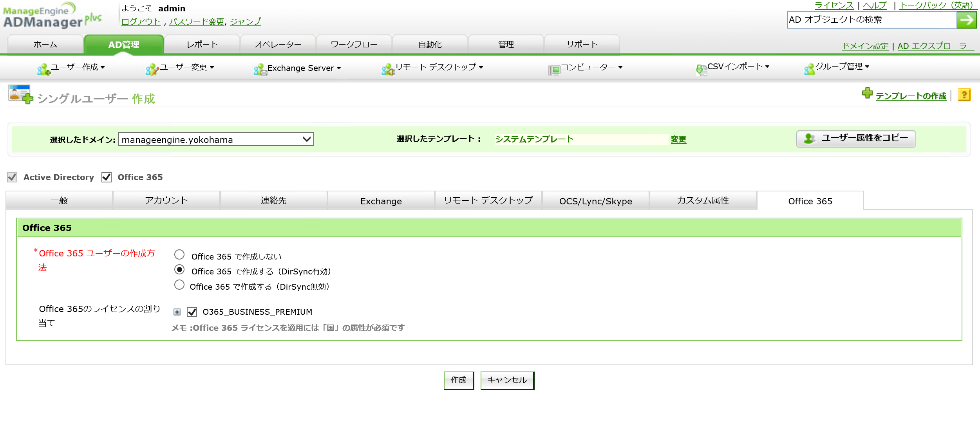Click the CSV Import menu icon

pyautogui.click(x=701, y=70)
